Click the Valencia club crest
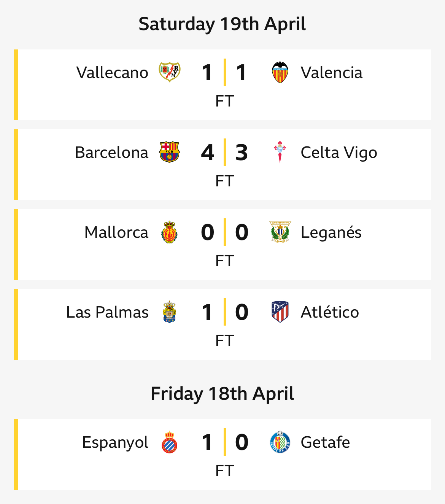Viewport: 445px width, 504px height. (x=280, y=72)
